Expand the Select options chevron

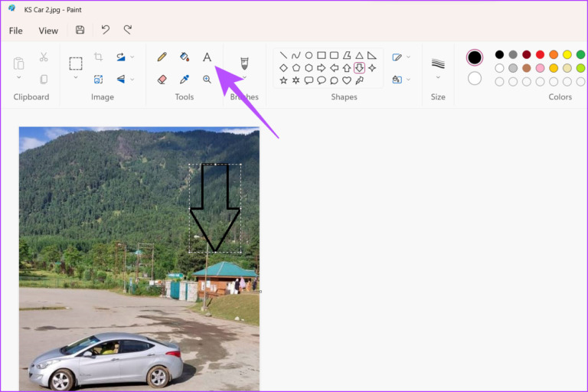pyautogui.click(x=76, y=77)
